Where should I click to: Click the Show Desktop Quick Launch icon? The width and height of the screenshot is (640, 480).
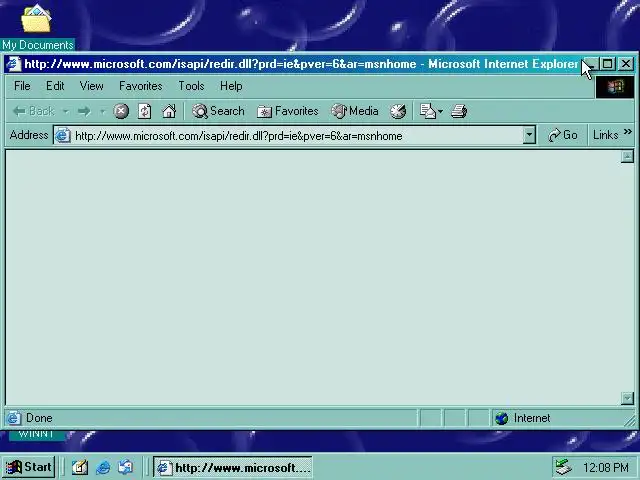tap(80, 467)
